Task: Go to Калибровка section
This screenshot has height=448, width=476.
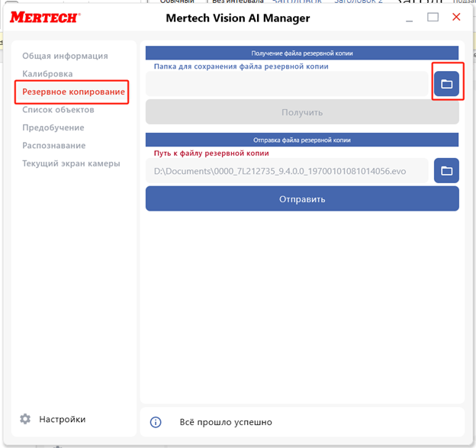Action: (x=47, y=74)
